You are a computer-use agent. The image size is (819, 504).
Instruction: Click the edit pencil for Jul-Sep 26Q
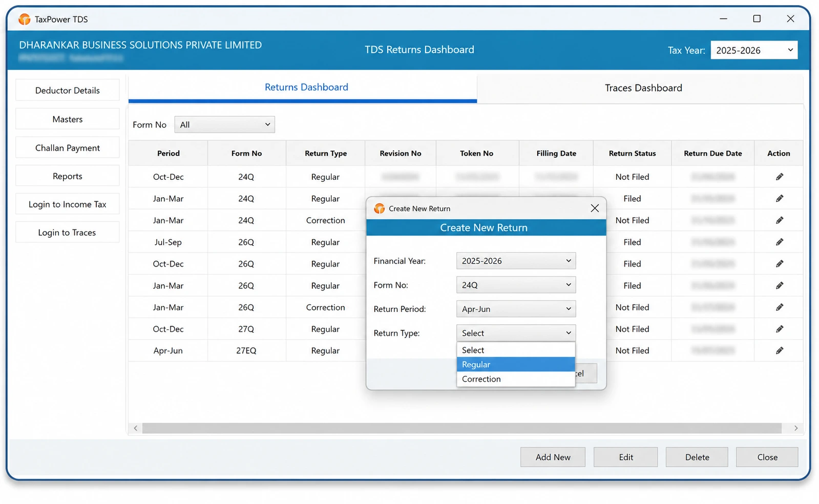point(779,242)
